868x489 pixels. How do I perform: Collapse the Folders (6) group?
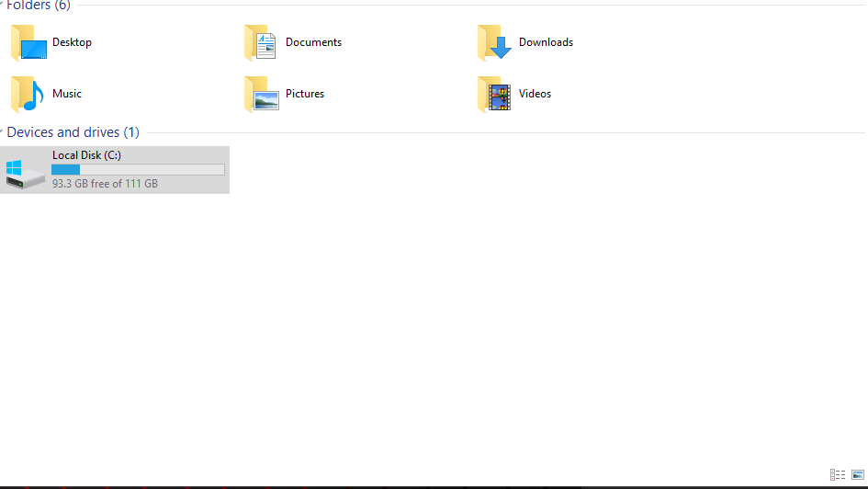click(x=2, y=5)
